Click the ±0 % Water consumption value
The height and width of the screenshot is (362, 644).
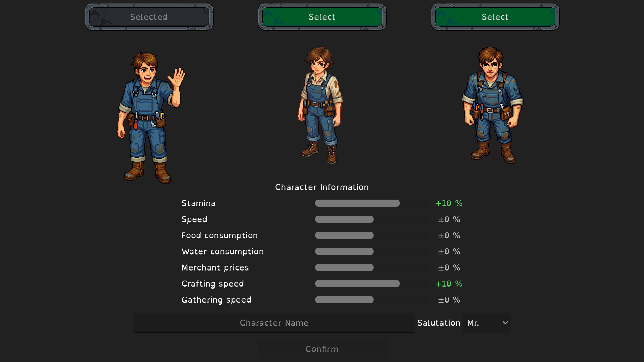(449, 251)
